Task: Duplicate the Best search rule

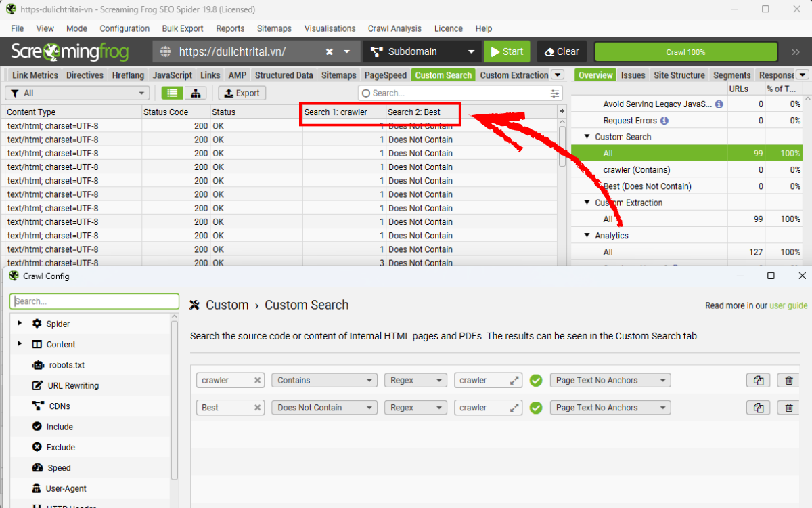Action: point(759,408)
